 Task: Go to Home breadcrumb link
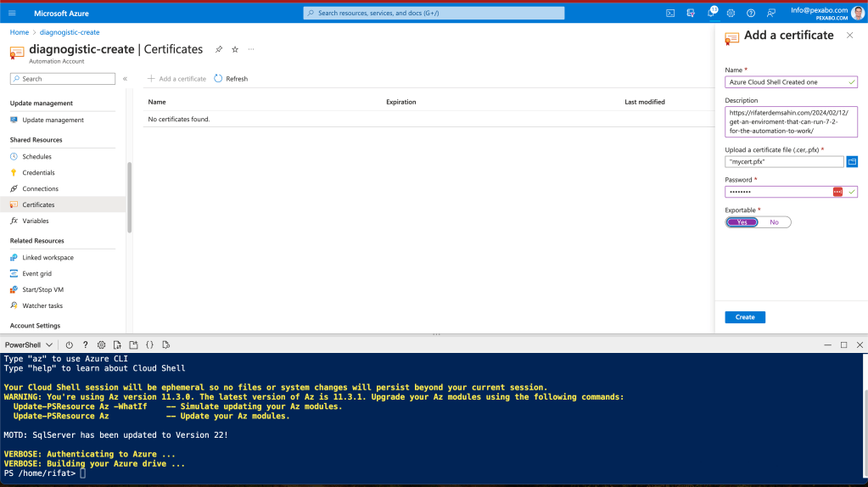20,32
